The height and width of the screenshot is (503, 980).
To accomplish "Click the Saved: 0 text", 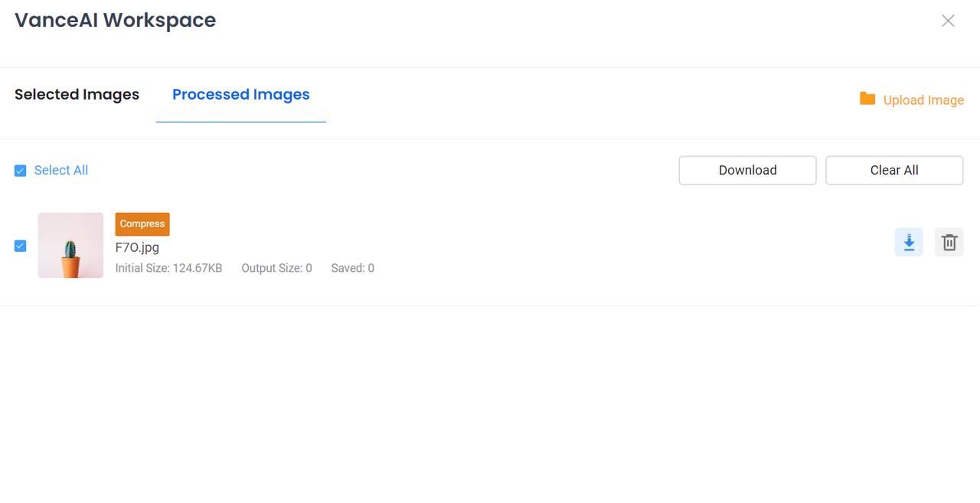I will click(x=352, y=268).
